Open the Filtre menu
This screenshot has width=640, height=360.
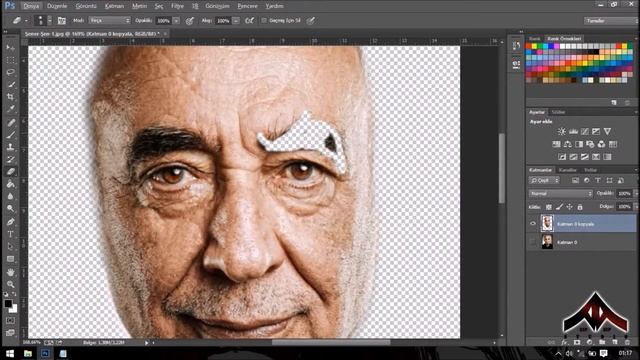pos(177,6)
